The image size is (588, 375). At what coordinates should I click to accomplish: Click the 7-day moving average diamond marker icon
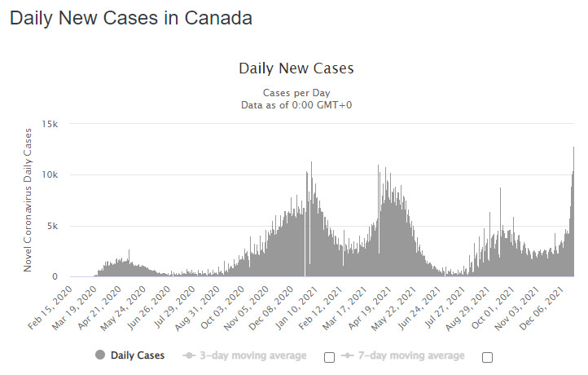(x=347, y=355)
